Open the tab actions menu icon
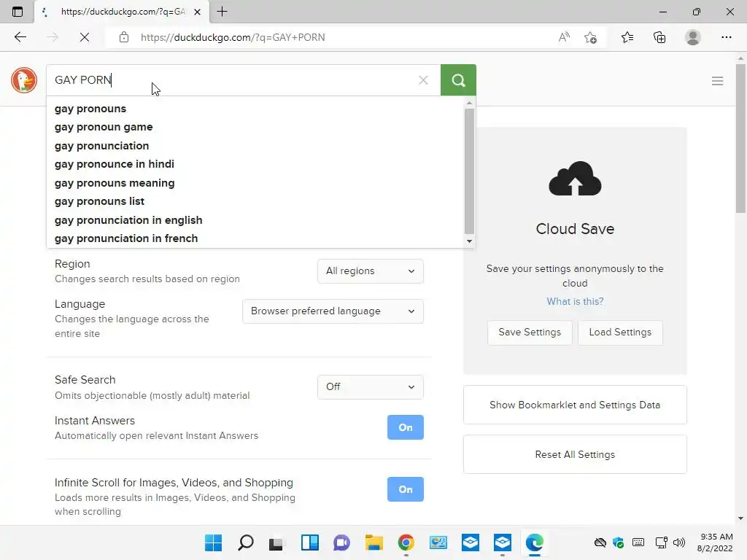 tap(18, 12)
